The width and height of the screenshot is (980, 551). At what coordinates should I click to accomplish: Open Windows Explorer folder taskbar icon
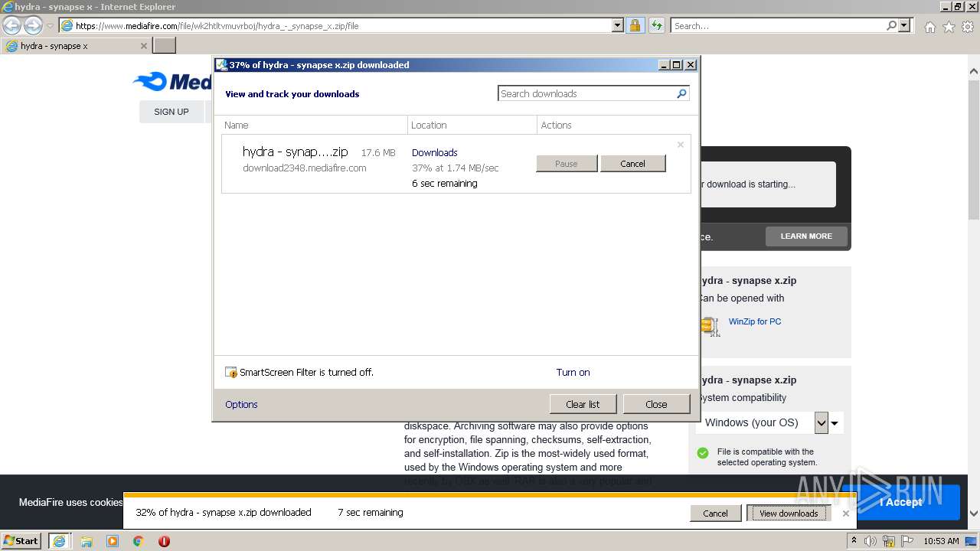pyautogui.click(x=87, y=541)
